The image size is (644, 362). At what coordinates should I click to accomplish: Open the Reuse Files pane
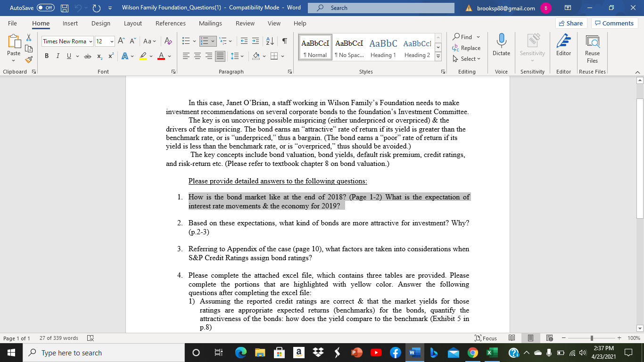(x=592, y=49)
